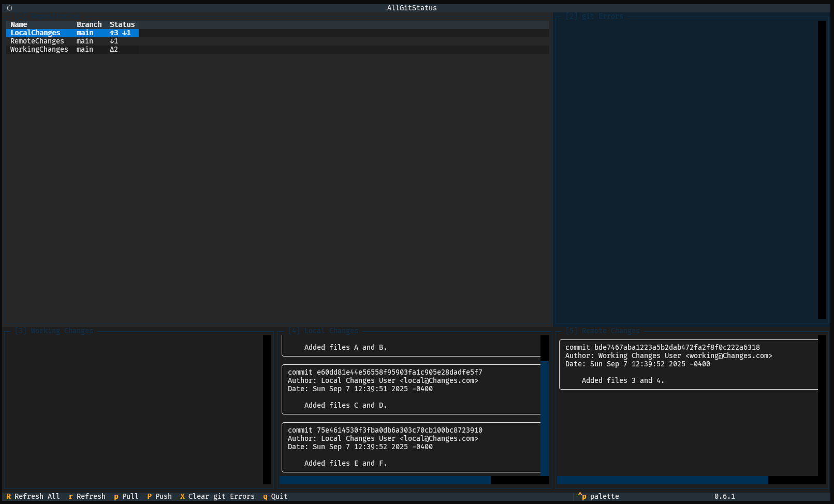Click the Remote Changes horizontal scrollbar
Viewport: 834px width, 504px height.
point(692,480)
